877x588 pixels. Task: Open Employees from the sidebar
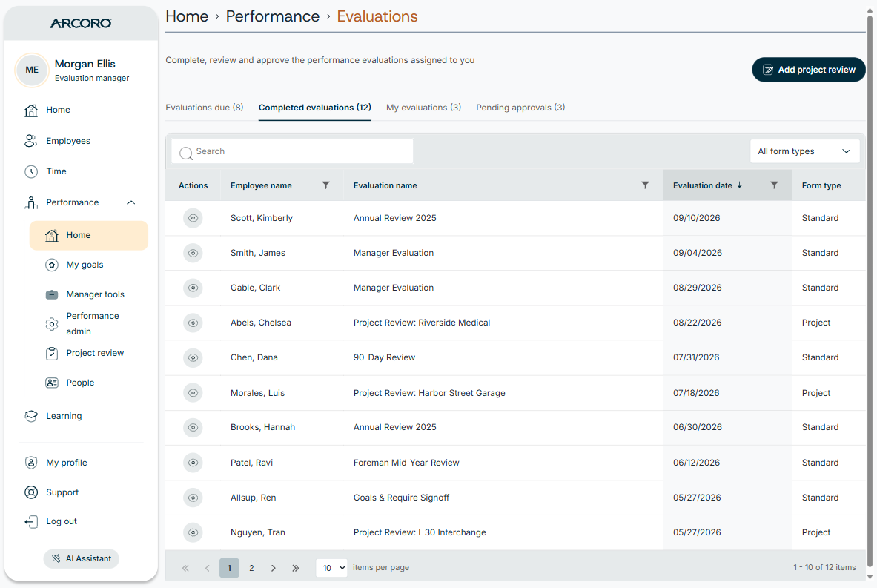pyautogui.click(x=57, y=141)
